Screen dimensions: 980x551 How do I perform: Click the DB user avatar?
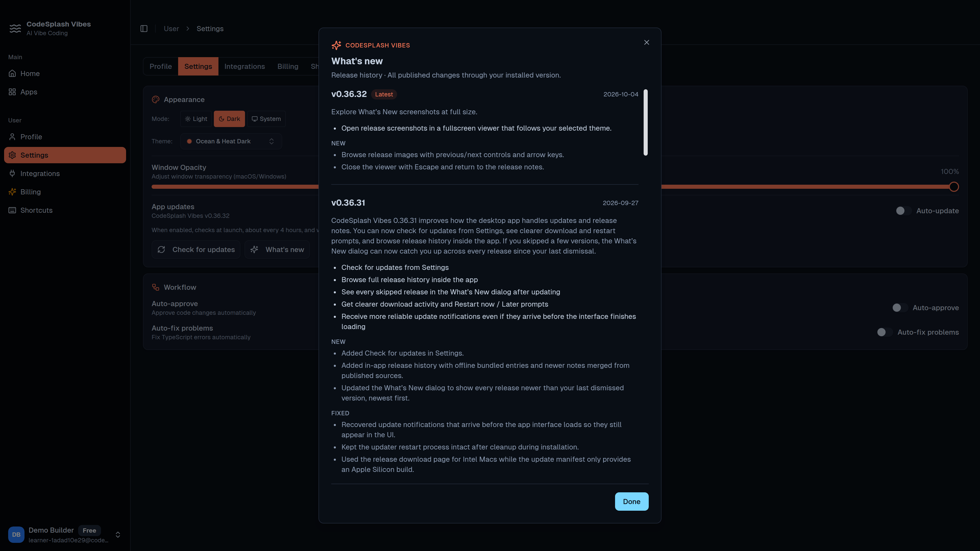coord(16,534)
